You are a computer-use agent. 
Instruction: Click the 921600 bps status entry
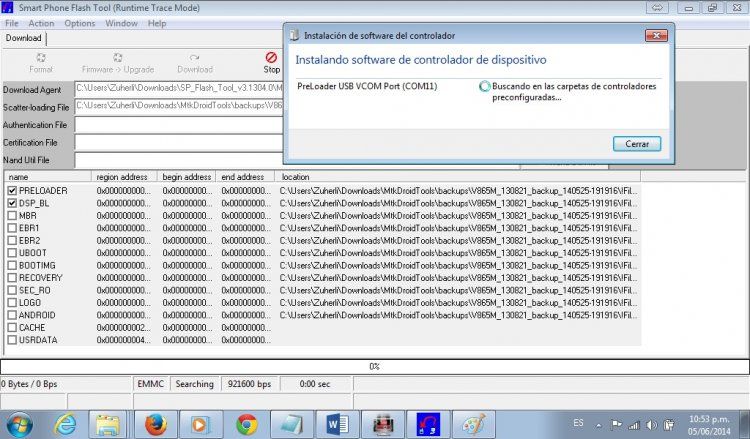pyautogui.click(x=249, y=384)
